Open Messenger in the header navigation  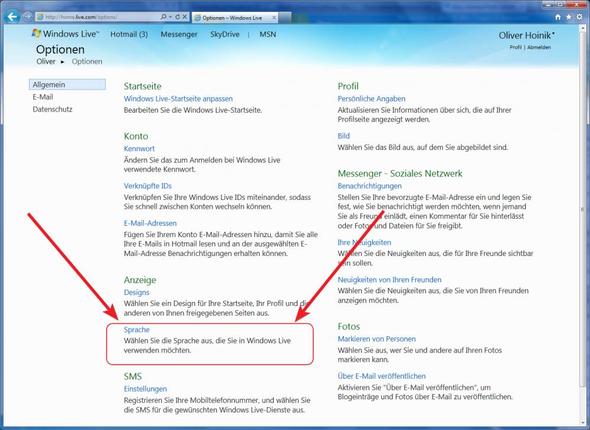pyautogui.click(x=179, y=34)
